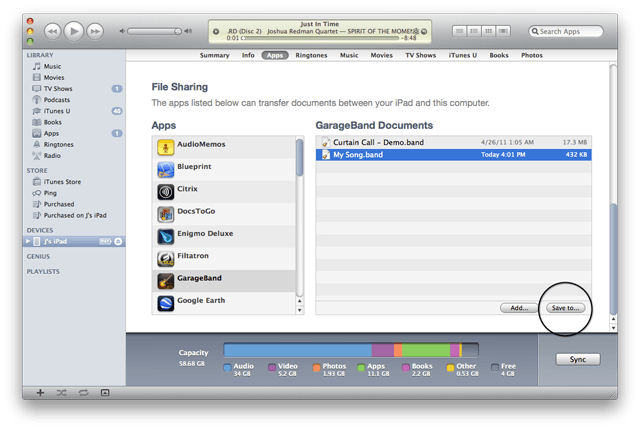Click the Sync button

click(x=578, y=359)
